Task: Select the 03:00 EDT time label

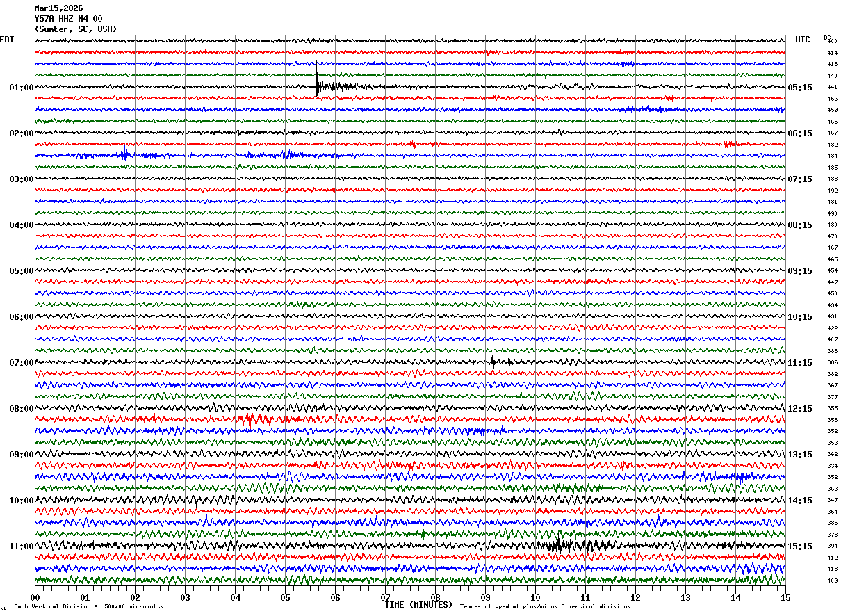Action: pos(22,179)
